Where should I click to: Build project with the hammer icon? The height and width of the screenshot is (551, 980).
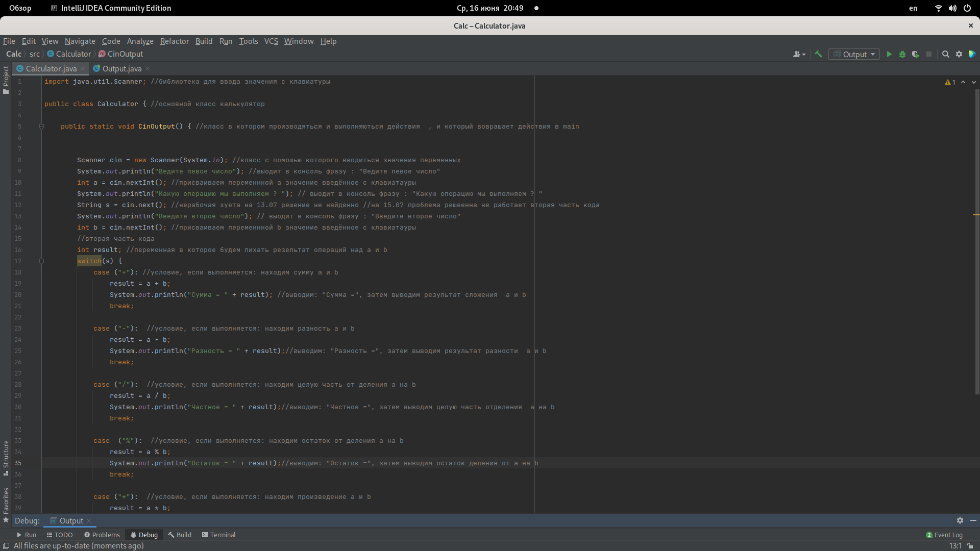pyautogui.click(x=818, y=54)
